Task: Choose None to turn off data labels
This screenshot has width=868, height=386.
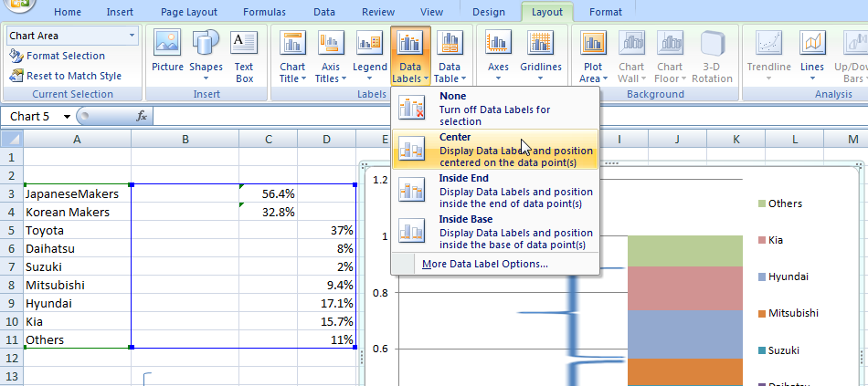Action: [x=494, y=109]
